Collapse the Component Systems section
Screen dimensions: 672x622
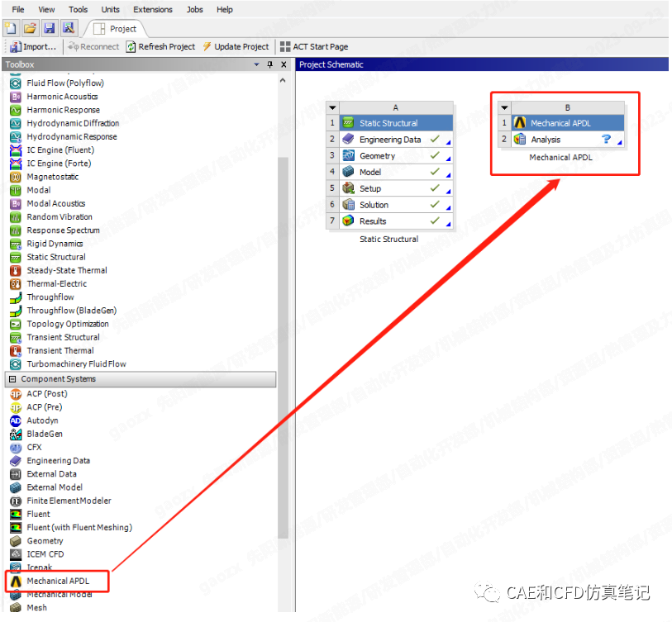(x=12, y=379)
